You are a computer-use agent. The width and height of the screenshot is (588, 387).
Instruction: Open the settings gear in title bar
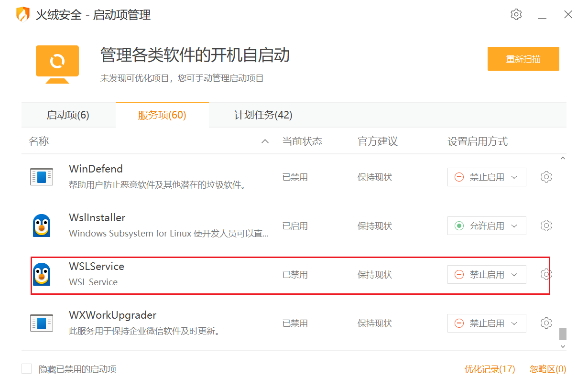(x=516, y=14)
